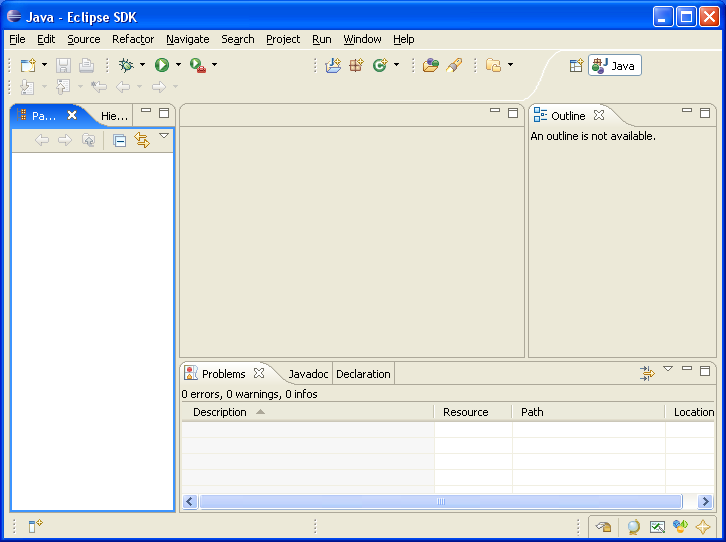
Task: Switch to the Hierarchy tab
Action: tap(114, 116)
